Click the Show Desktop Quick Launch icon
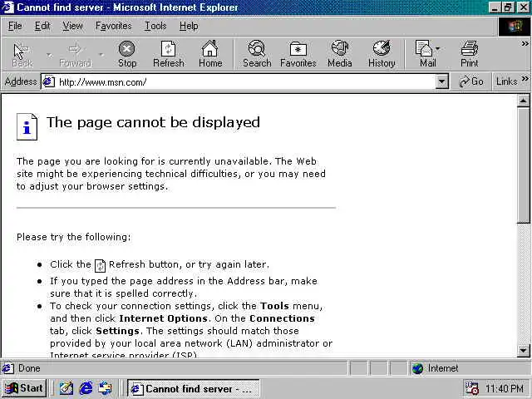 pos(66,388)
